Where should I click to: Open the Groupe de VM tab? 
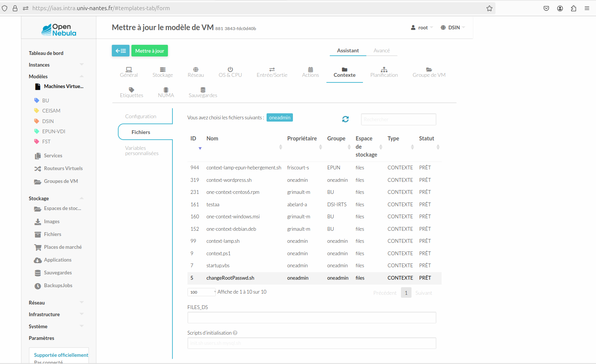click(x=429, y=72)
